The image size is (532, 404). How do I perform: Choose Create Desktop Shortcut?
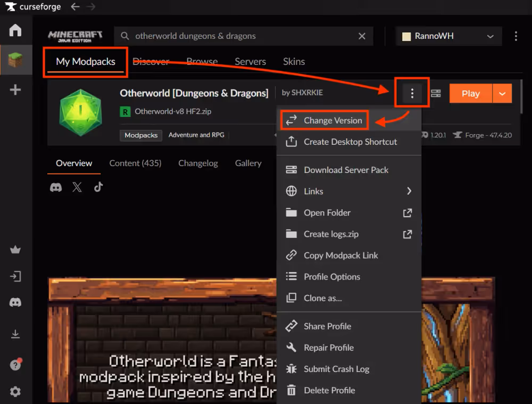tap(349, 142)
